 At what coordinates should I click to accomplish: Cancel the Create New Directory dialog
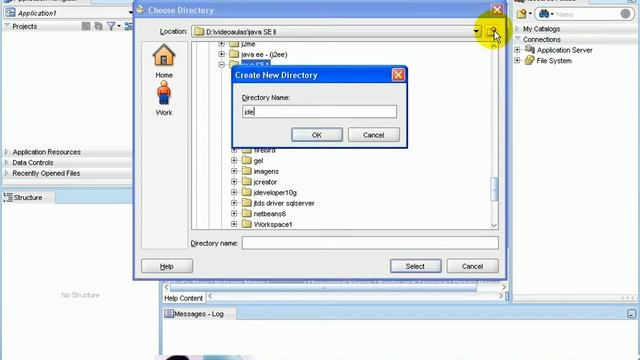[373, 135]
